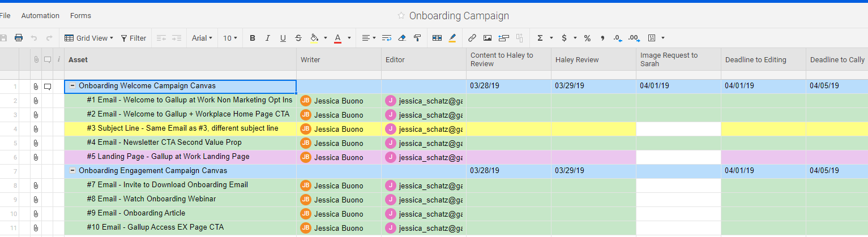Open the fill color dropdown arrow
The image size is (868, 237).
[326, 38]
